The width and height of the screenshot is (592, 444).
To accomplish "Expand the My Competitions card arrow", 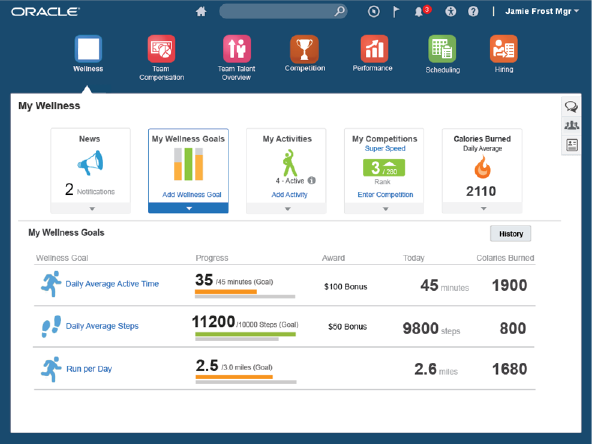I will coord(385,209).
